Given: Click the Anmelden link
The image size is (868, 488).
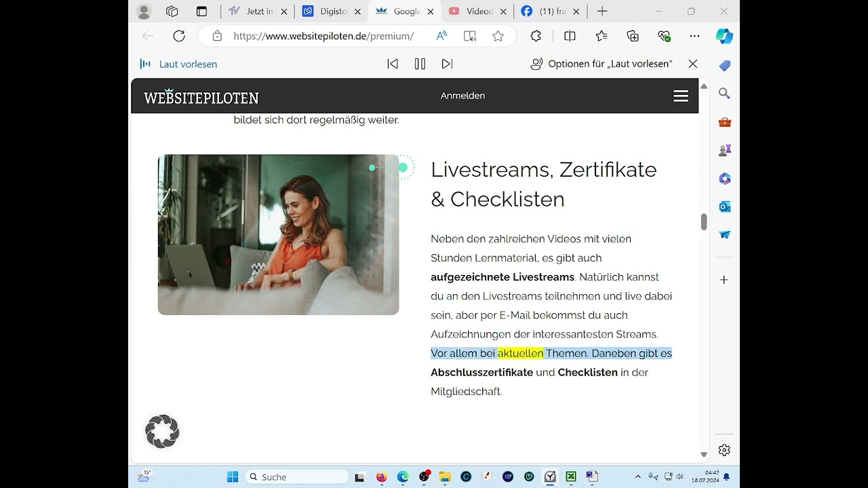Looking at the screenshot, I should 462,96.
